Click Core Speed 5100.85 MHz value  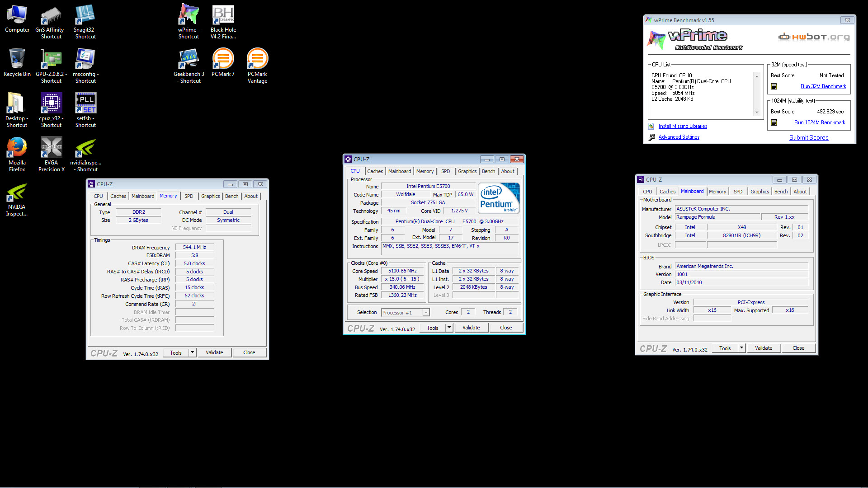tap(402, 271)
